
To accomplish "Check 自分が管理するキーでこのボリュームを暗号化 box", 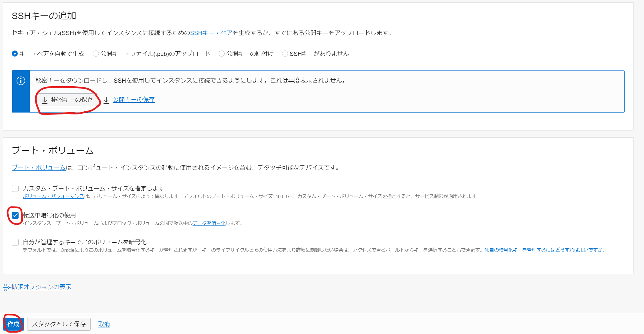I will pos(15,242).
